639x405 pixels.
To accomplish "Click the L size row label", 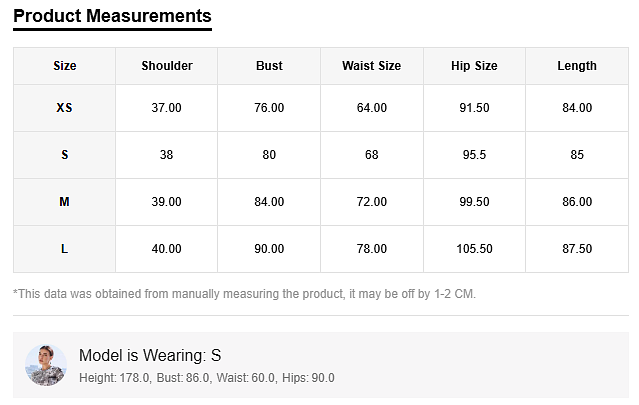I will 65,249.
